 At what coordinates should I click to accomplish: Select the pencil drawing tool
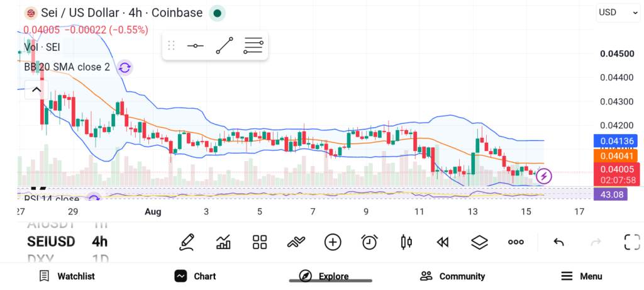click(x=186, y=242)
